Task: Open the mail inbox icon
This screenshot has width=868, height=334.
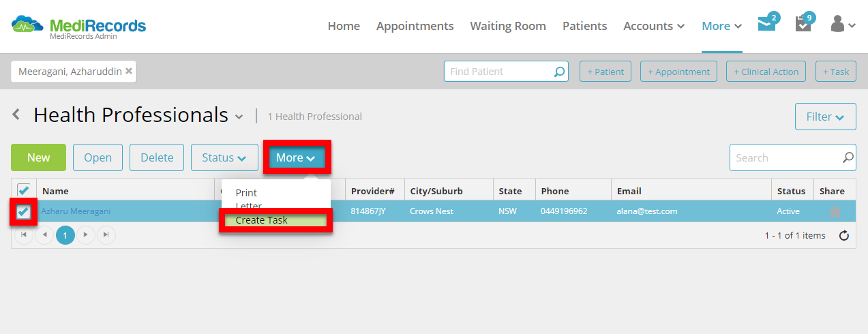Action: (767, 25)
